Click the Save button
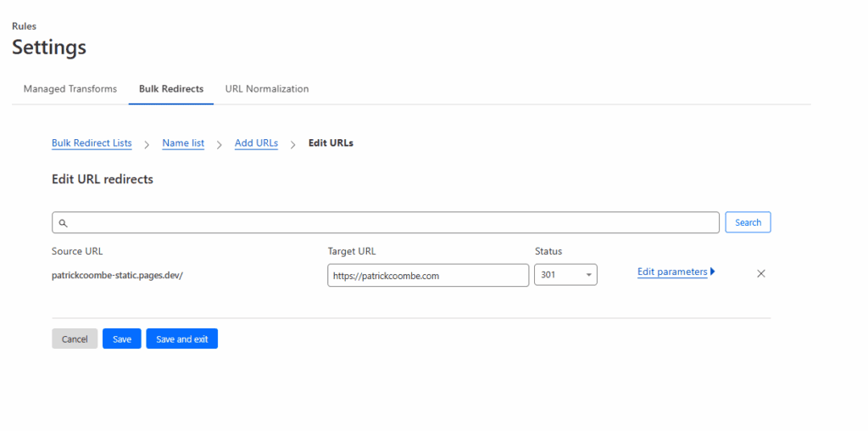The image size is (868, 431). click(122, 339)
